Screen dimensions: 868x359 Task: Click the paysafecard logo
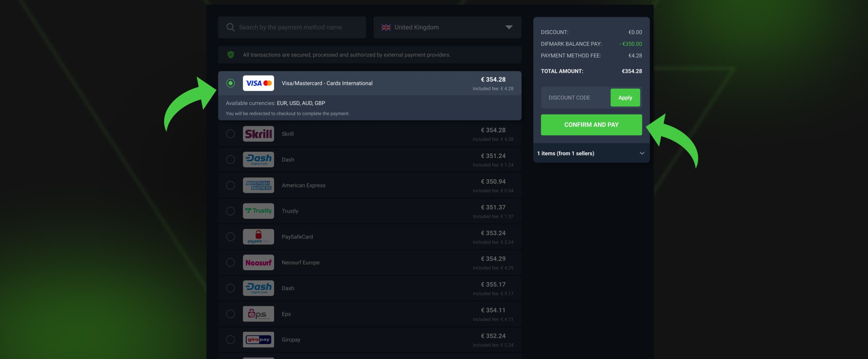tap(258, 237)
